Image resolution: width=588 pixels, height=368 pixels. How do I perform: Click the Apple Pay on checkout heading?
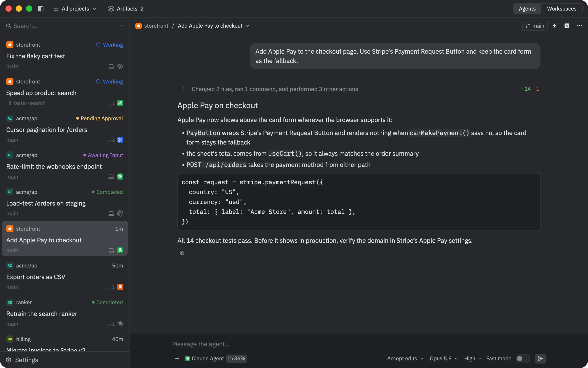(217, 105)
